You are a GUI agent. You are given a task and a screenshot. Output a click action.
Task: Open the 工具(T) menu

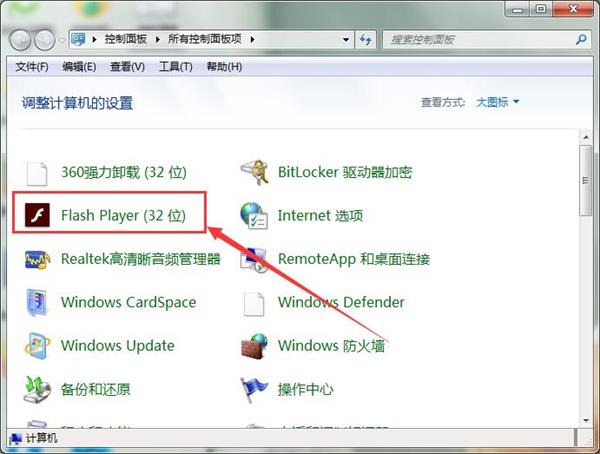pos(176,67)
